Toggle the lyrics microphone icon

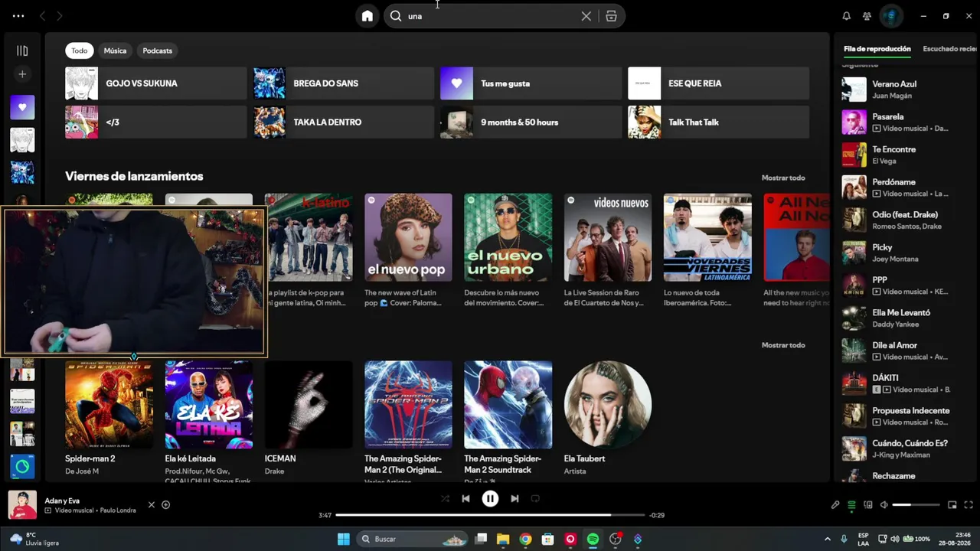pos(835,505)
